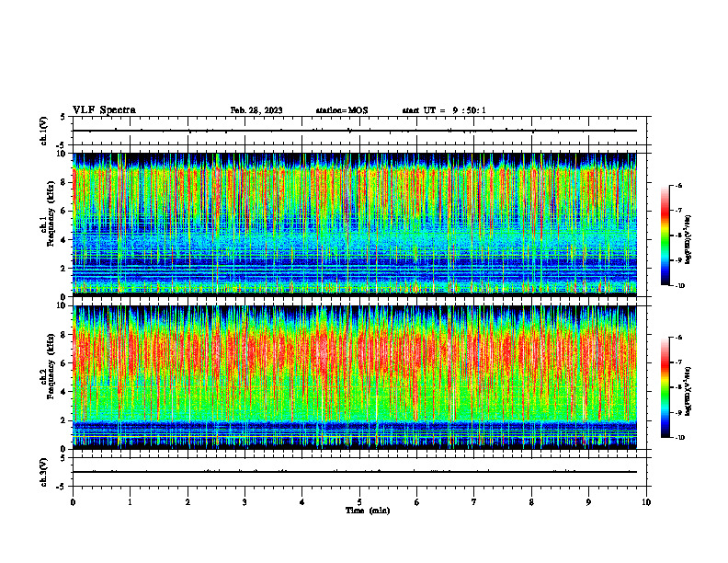Click the ch.2 spectrogram color bar
This screenshot has height=563, width=728.
click(x=665, y=387)
